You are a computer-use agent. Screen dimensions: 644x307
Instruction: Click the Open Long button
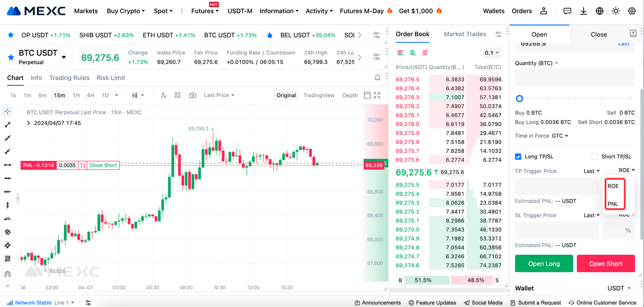tap(544, 264)
